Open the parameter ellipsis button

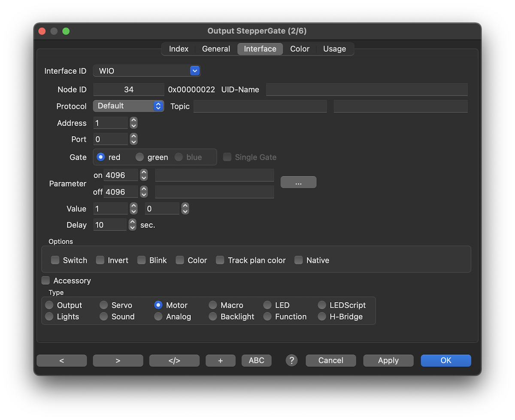click(x=298, y=182)
